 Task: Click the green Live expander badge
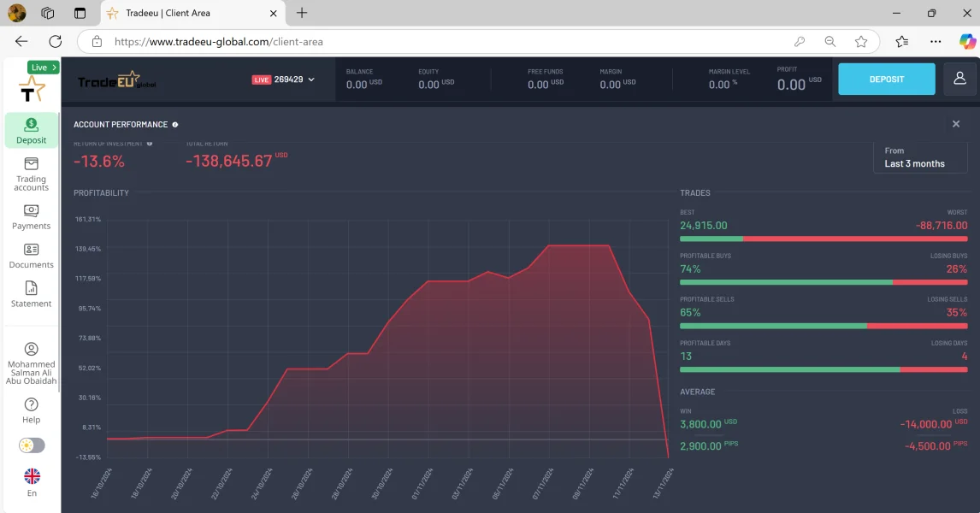(43, 68)
